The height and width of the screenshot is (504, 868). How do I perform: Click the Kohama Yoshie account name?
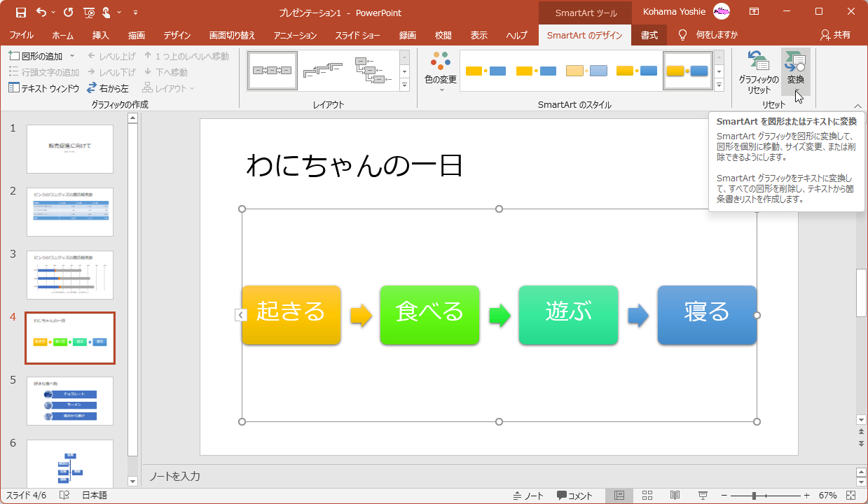[x=674, y=12]
